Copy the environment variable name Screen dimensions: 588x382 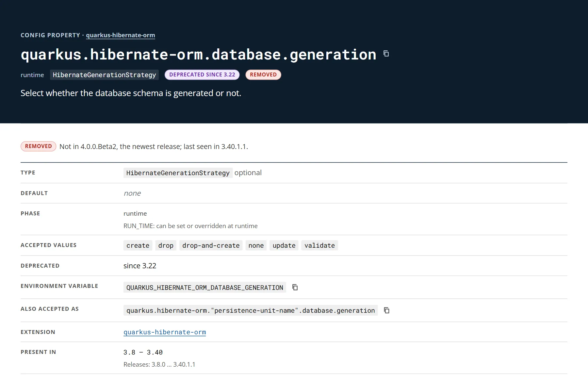pyautogui.click(x=295, y=287)
